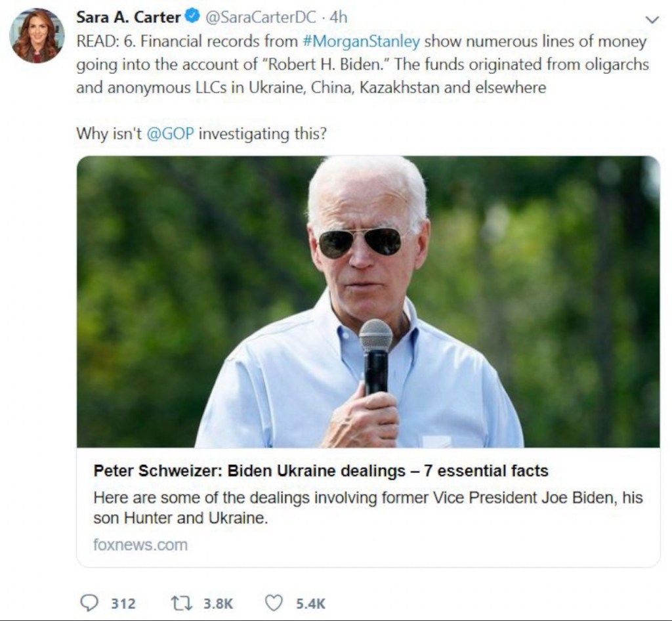The image size is (672, 621).
Task: Open the Biden article preview image
Action: 368,302
